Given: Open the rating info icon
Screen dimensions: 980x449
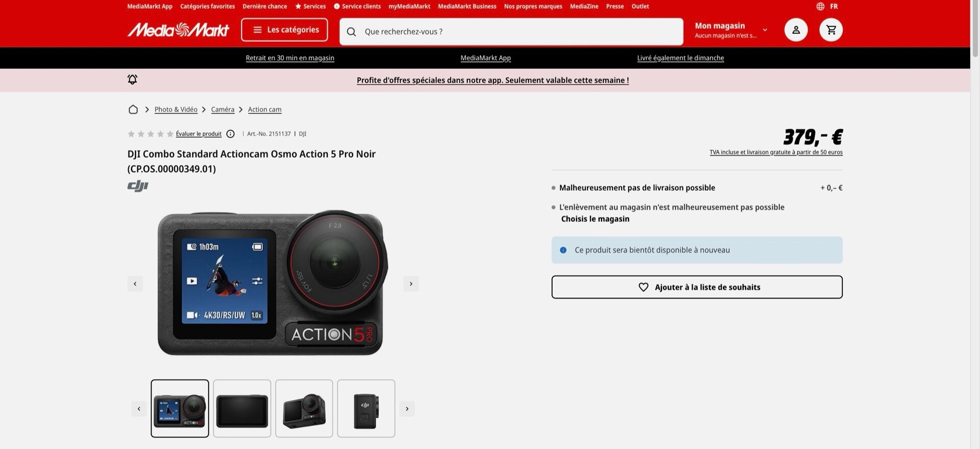Looking at the screenshot, I should point(230,134).
